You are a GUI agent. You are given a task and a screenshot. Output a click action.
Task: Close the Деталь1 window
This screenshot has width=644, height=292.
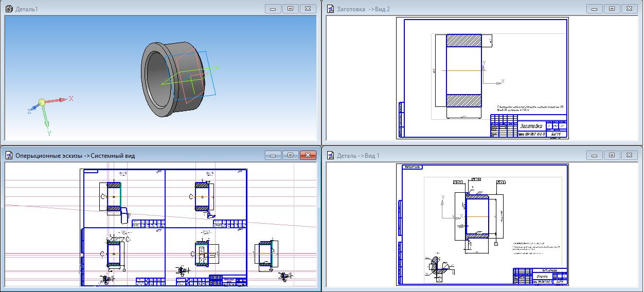308,8
